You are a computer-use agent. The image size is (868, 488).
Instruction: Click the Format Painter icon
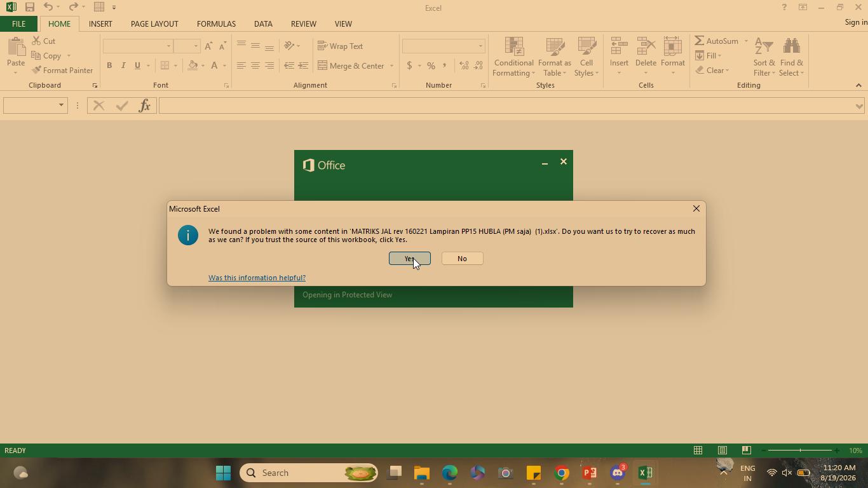point(36,70)
